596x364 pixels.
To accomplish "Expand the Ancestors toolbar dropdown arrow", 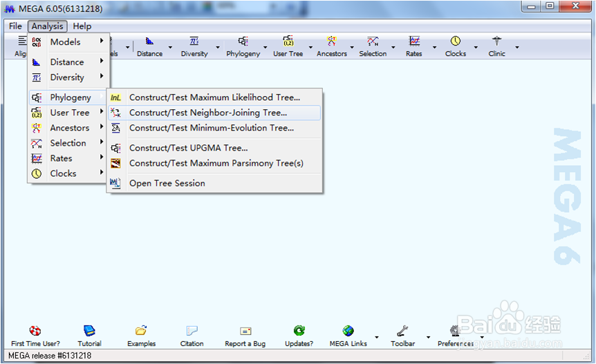I will [x=352, y=48].
